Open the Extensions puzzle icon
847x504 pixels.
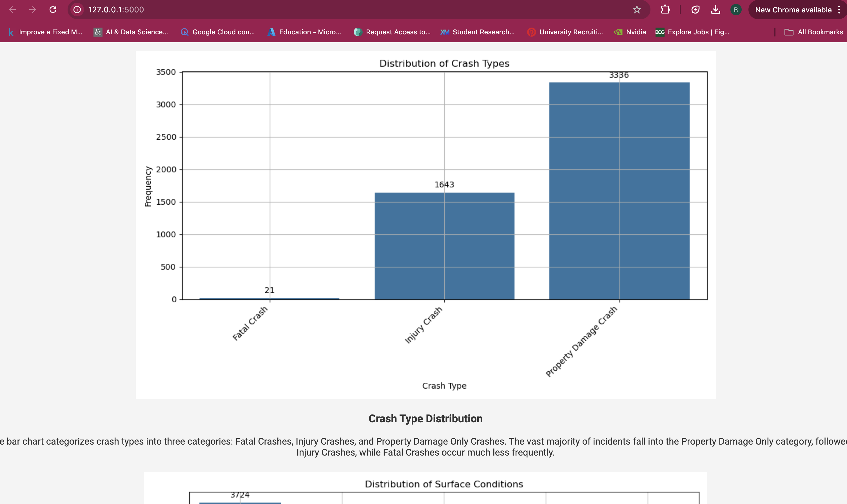click(665, 10)
